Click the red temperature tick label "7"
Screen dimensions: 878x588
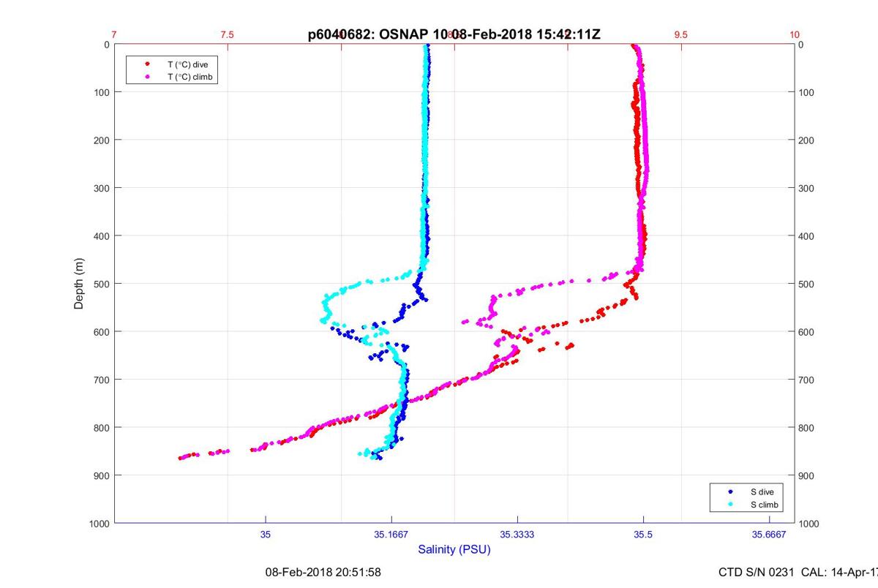114,34
